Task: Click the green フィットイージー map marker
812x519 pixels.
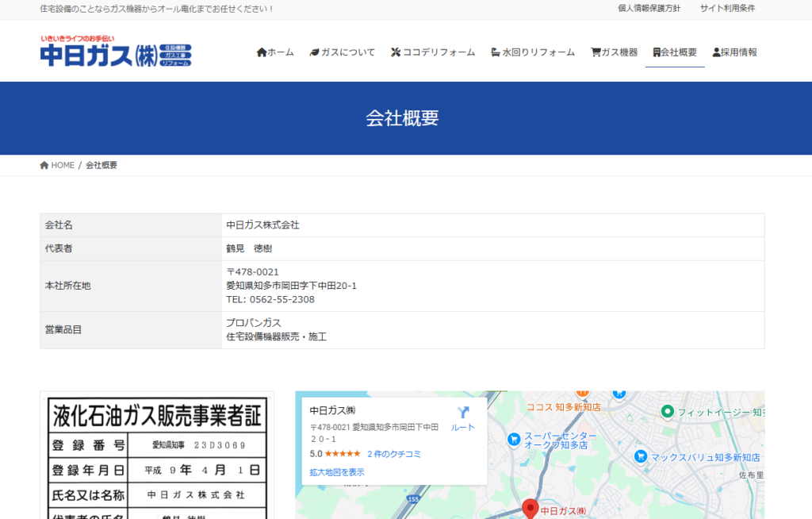Action: (x=668, y=412)
